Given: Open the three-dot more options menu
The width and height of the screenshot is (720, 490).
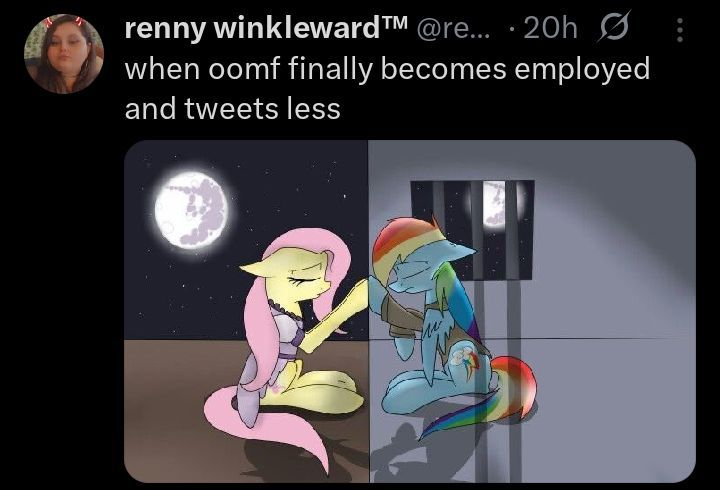Looking at the screenshot, I should [x=680, y=30].
